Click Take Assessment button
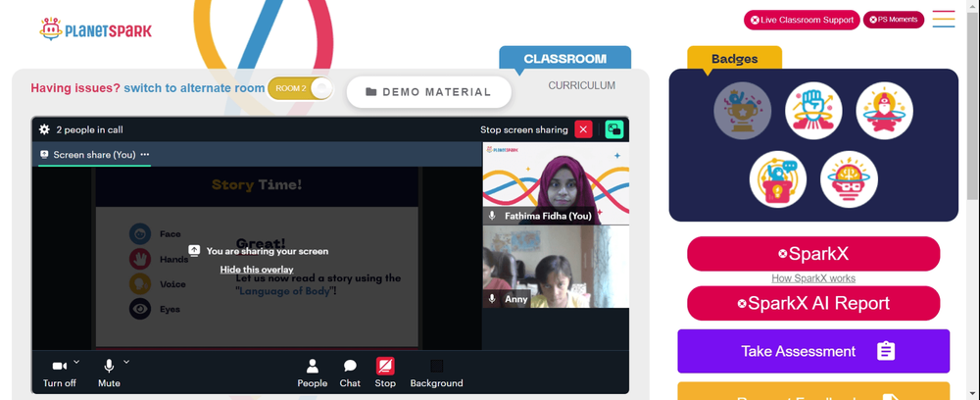980x400 pixels. tap(813, 351)
